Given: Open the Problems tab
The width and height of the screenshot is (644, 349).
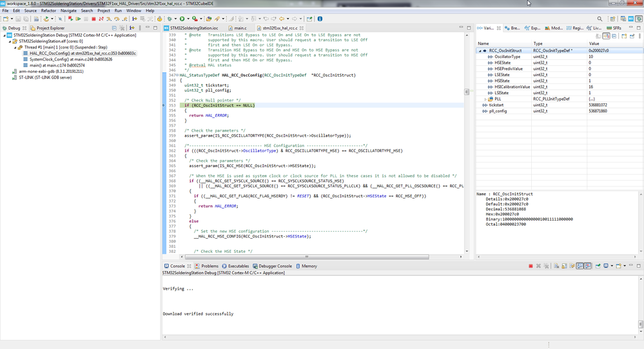Looking at the screenshot, I should [x=206, y=266].
